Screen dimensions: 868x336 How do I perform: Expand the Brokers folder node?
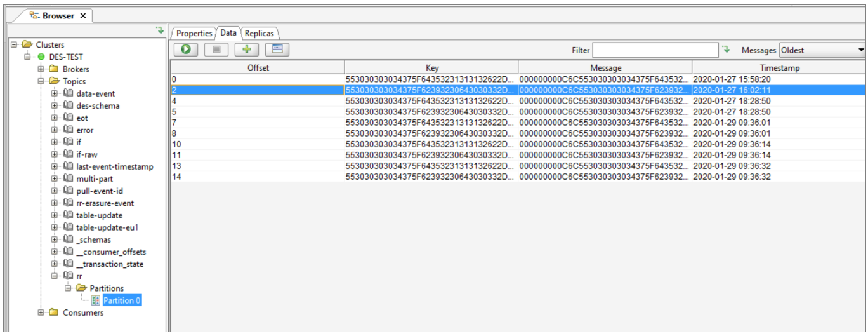pos(41,69)
